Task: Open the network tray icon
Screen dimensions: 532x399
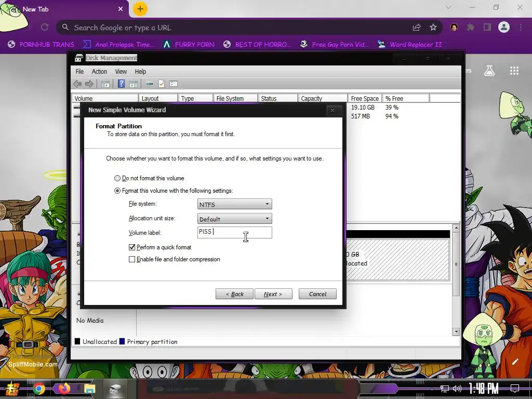Action: (444, 389)
